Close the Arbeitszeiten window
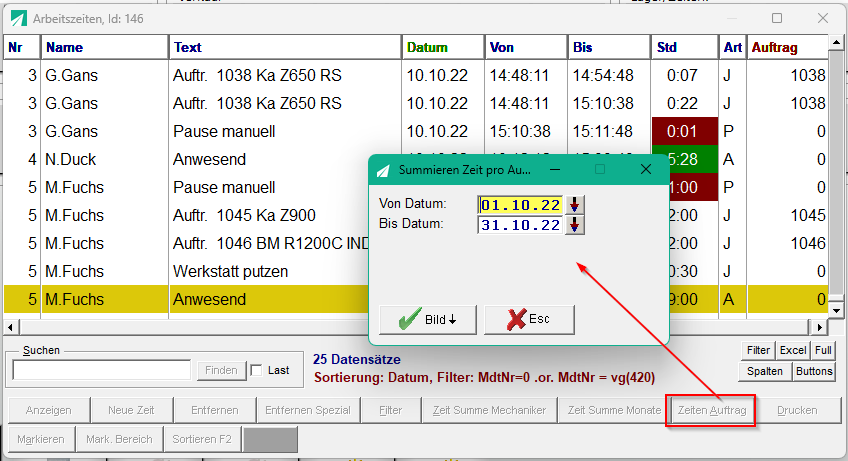This screenshot has width=848, height=461. click(823, 18)
